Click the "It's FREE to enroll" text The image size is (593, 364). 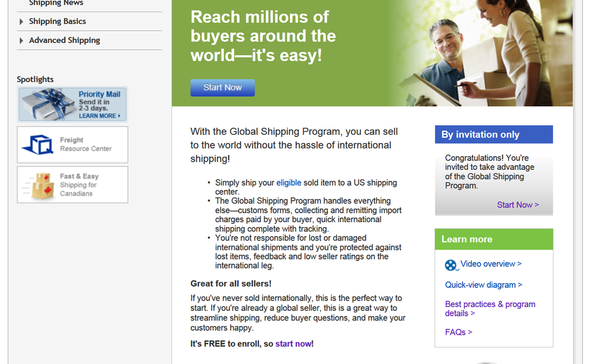[252, 344]
